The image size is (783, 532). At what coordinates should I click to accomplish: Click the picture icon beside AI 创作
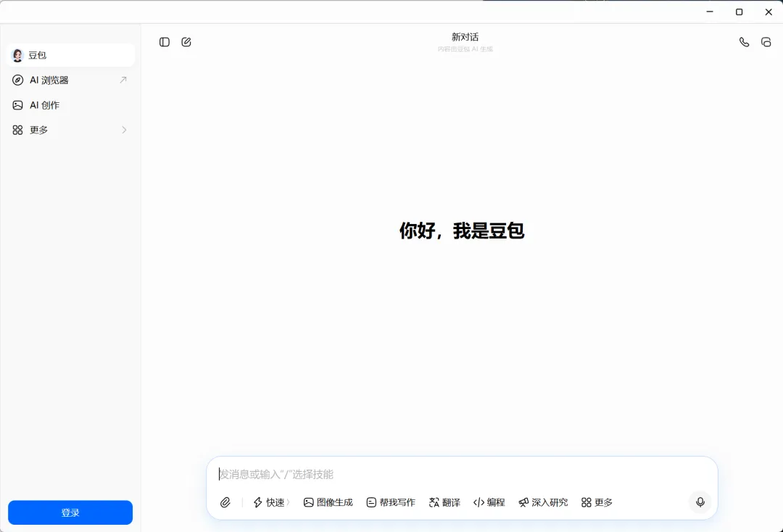[x=17, y=105]
